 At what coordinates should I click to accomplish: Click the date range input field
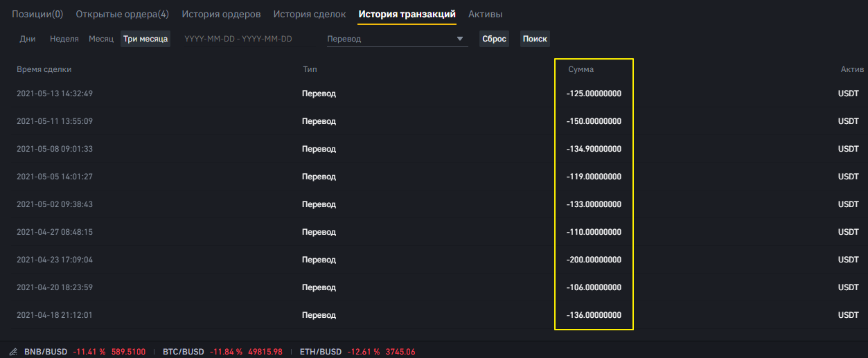[x=238, y=39]
